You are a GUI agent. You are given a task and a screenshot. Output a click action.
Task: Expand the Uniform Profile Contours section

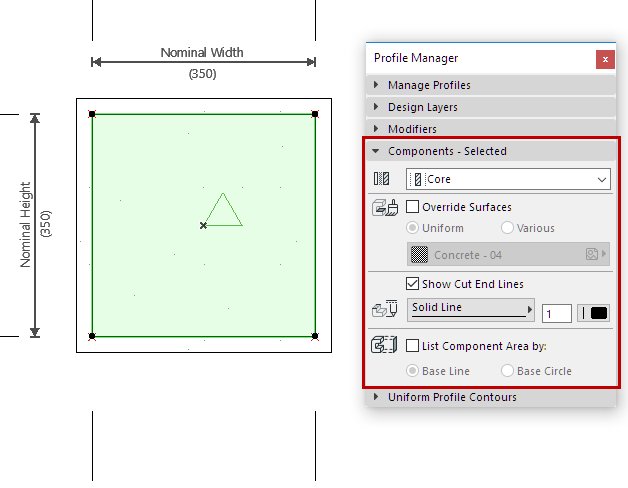tap(491, 397)
